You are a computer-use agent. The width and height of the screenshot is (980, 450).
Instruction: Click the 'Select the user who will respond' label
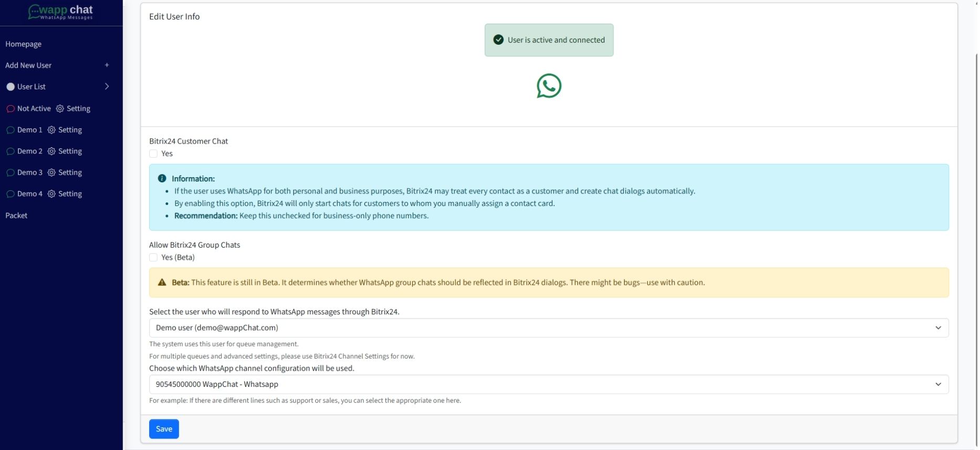point(274,312)
